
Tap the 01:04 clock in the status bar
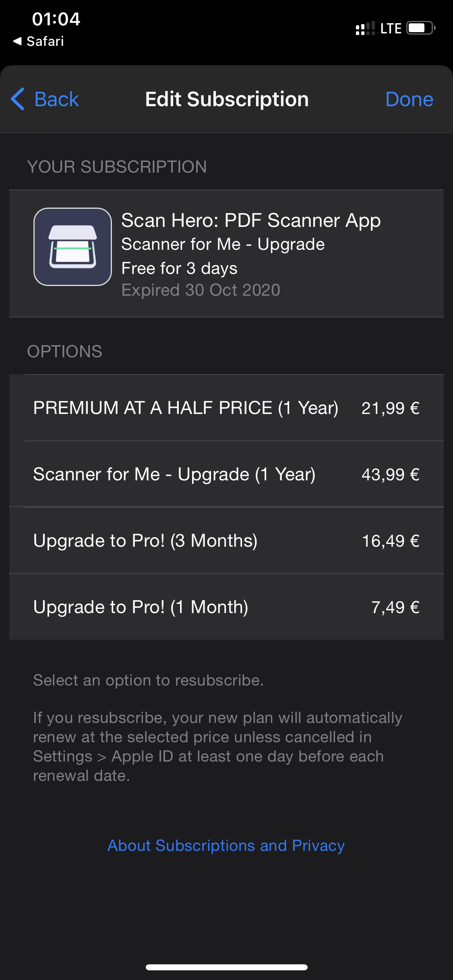56,19
